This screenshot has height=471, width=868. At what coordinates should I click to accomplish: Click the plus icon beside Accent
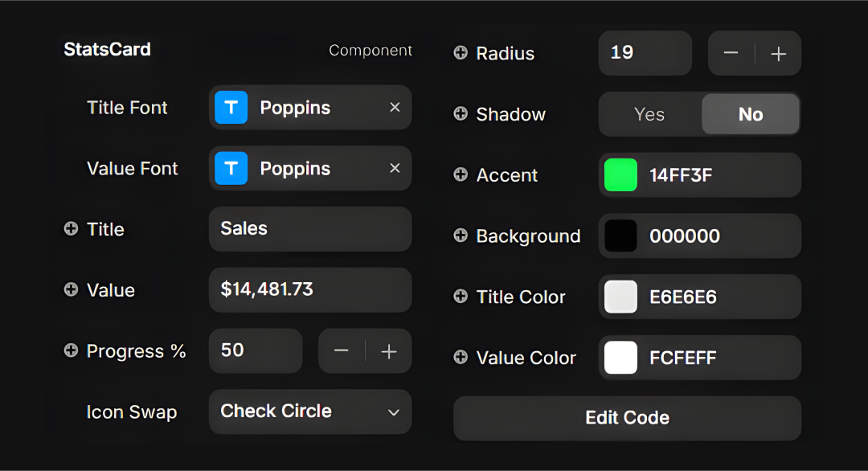(x=461, y=175)
